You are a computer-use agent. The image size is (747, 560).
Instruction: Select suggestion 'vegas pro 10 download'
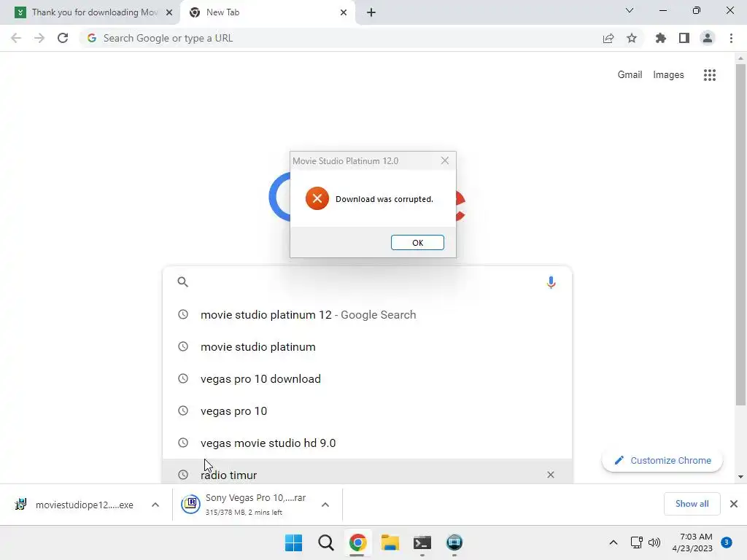(x=367, y=378)
